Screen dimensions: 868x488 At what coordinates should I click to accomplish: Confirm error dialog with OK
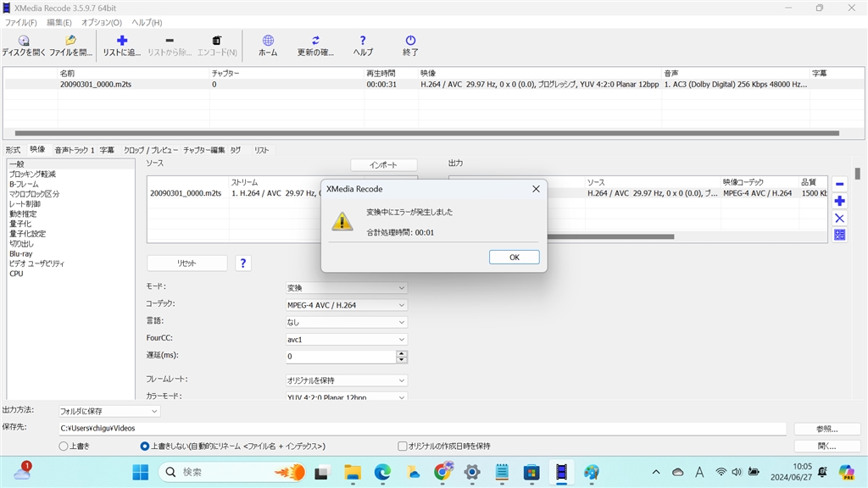tap(515, 258)
